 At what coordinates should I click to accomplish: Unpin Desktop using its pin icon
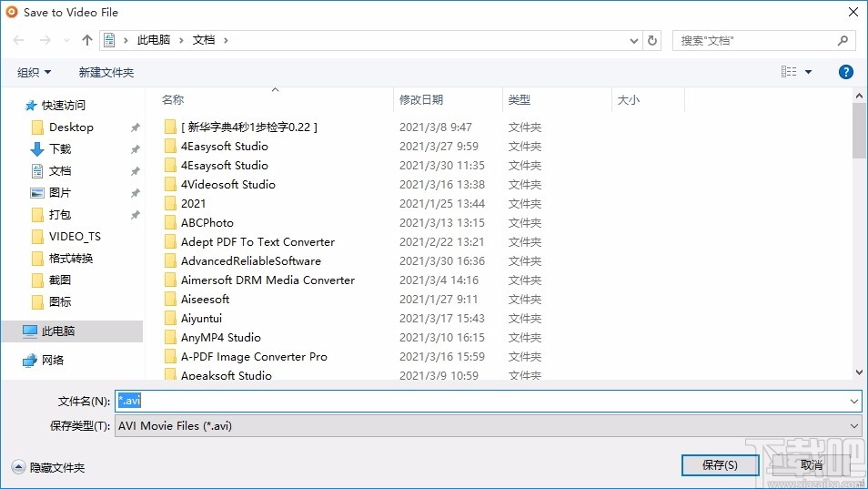[x=135, y=127]
